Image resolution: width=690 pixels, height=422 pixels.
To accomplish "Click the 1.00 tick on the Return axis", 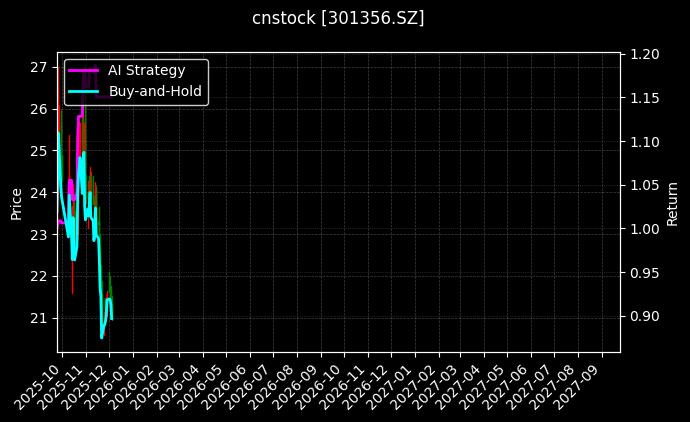I will pos(643,229).
